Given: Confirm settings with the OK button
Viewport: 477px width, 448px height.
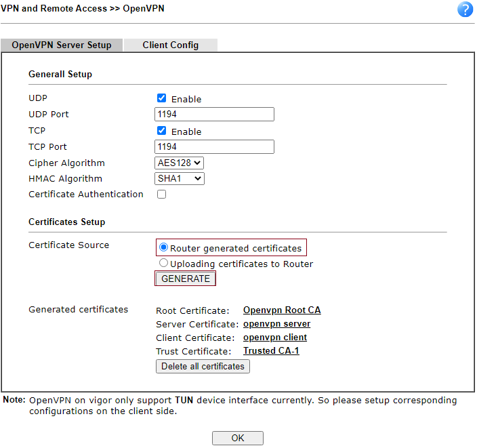Looking at the screenshot, I should click(237, 438).
